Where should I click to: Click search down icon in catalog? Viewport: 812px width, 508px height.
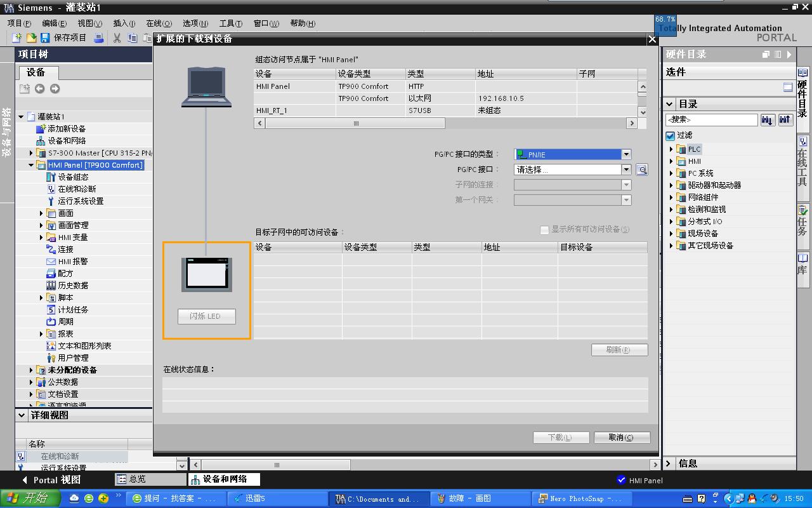pos(768,119)
